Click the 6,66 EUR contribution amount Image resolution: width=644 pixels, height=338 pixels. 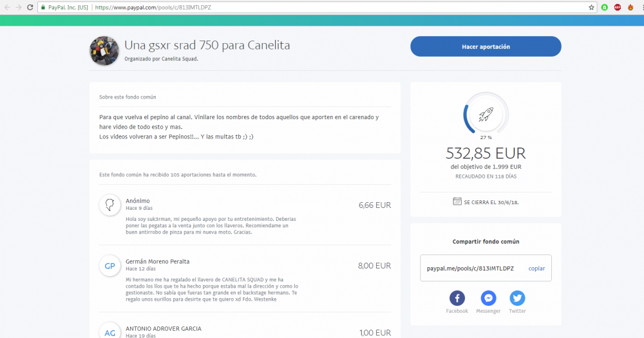point(375,205)
